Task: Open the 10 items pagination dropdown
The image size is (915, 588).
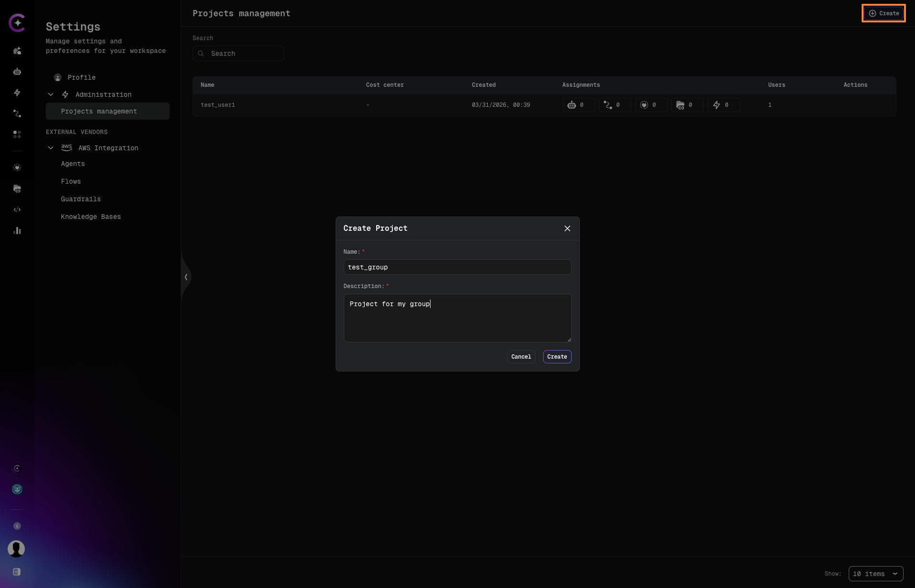Action: tap(875, 574)
